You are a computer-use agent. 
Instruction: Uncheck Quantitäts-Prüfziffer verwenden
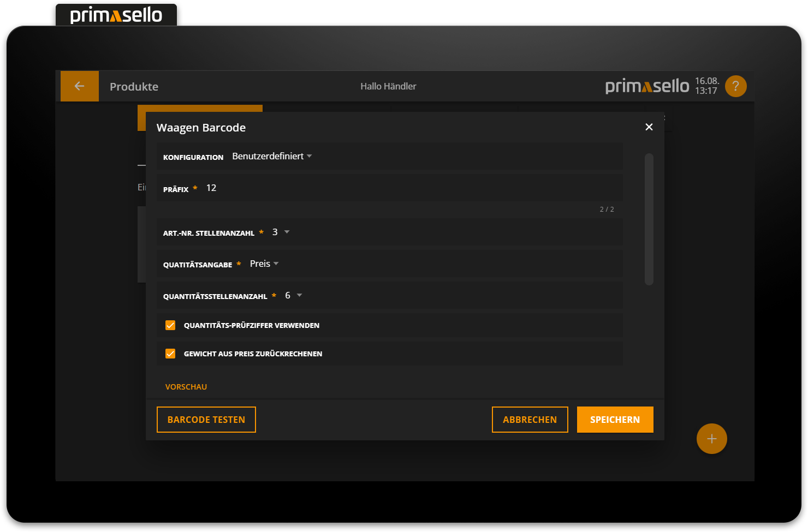coord(170,325)
